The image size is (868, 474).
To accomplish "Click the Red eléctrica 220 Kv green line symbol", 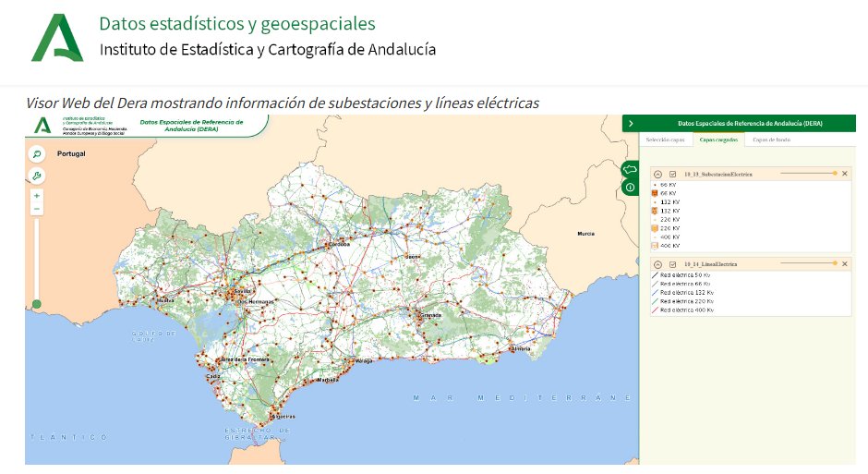I will click(x=656, y=301).
